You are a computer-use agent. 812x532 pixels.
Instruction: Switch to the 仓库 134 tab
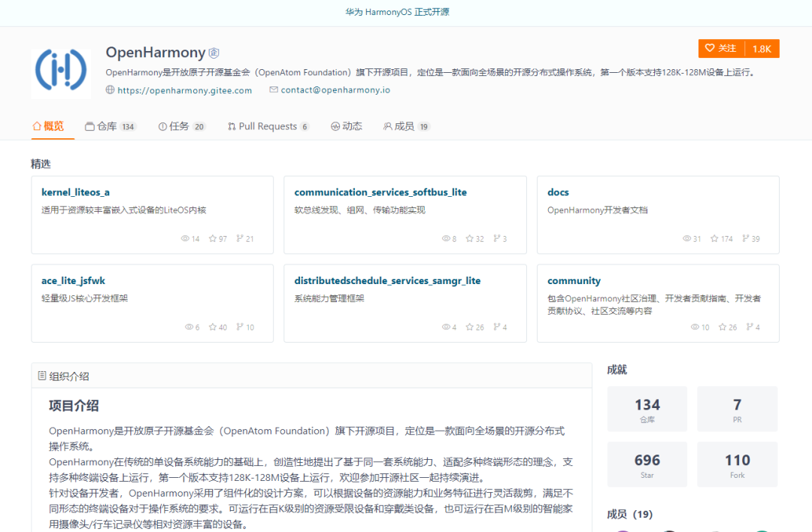coord(111,126)
